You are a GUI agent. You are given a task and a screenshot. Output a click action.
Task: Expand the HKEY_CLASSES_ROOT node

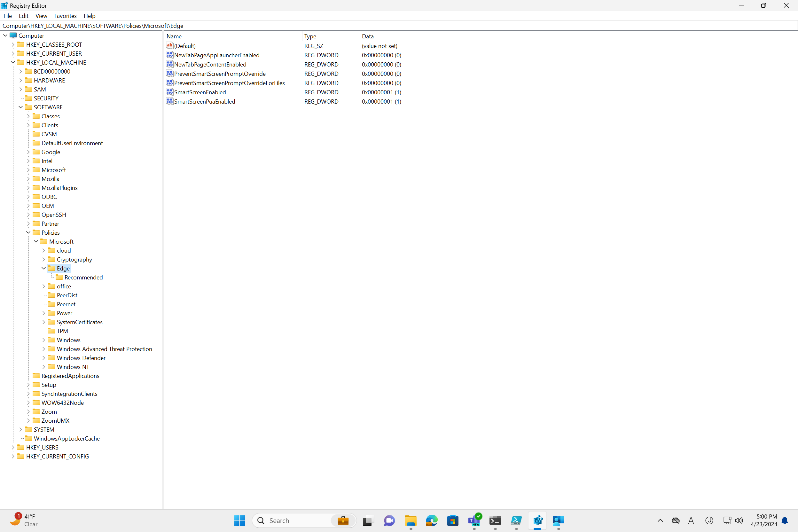tap(13, 44)
